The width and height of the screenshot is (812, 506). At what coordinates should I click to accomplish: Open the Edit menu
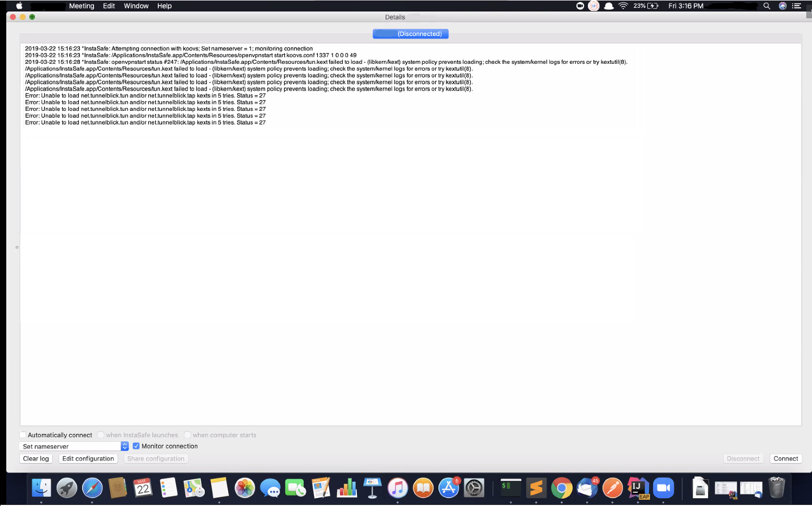click(x=109, y=6)
